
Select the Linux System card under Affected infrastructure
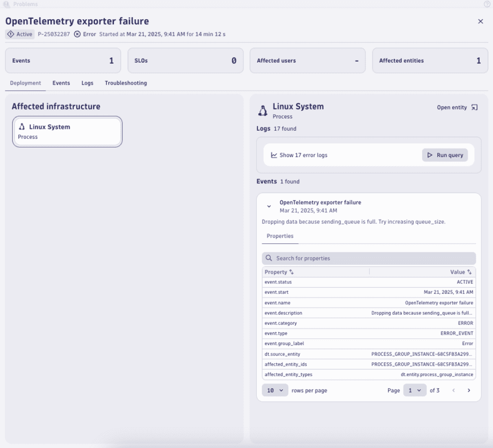[x=67, y=132]
